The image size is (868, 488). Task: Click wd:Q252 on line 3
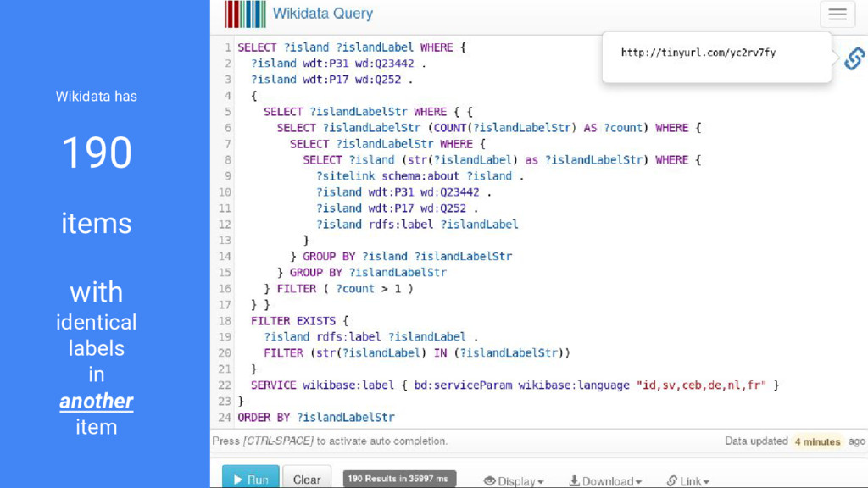click(377, 80)
